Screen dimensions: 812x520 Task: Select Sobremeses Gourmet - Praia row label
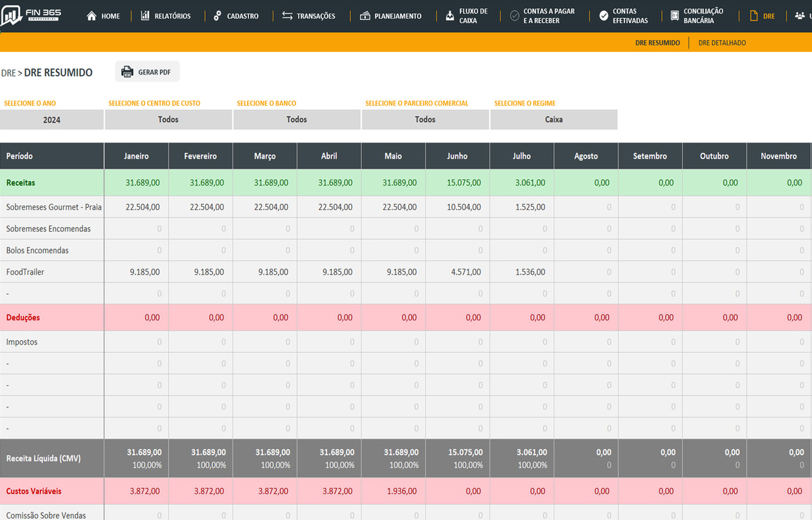click(54, 207)
